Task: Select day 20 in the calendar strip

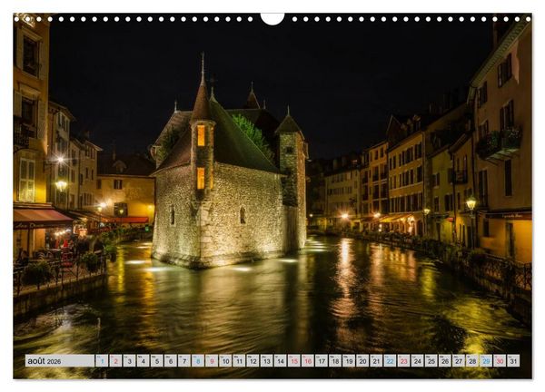Action: coord(362,361)
